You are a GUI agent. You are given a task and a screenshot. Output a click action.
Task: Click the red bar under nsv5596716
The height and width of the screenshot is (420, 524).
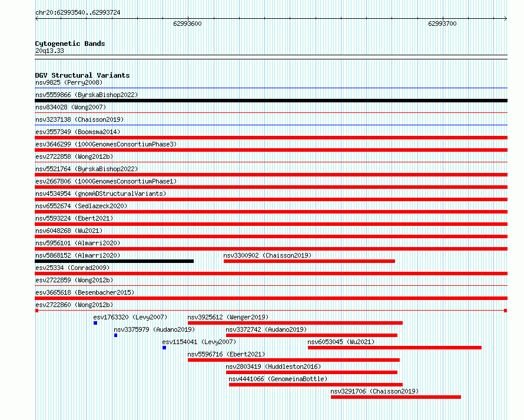pos(294,360)
